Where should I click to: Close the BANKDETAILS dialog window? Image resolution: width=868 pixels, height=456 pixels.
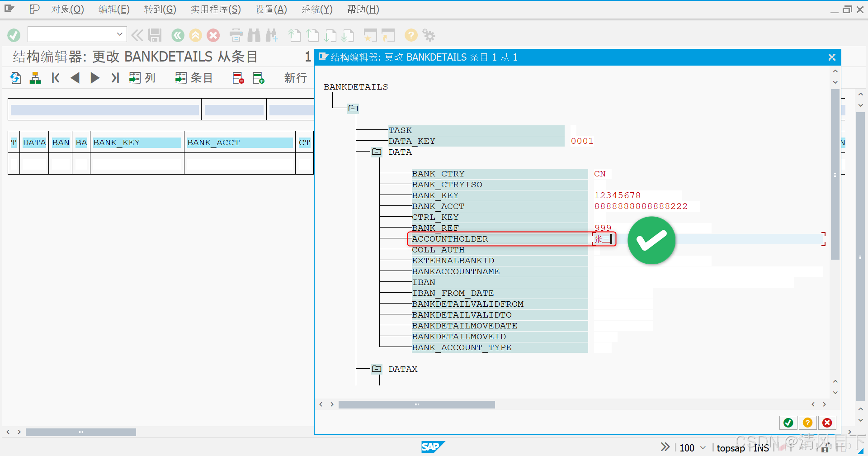coord(832,57)
